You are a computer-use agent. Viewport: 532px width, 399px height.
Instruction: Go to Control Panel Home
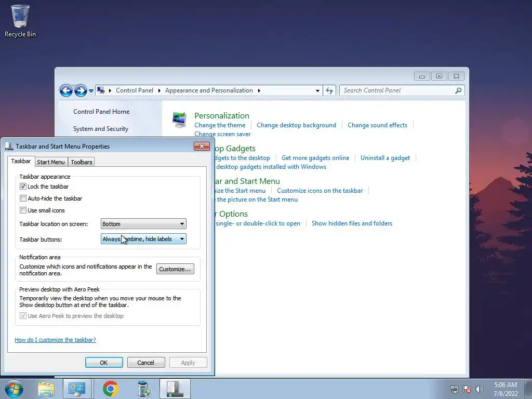coord(101,112)
